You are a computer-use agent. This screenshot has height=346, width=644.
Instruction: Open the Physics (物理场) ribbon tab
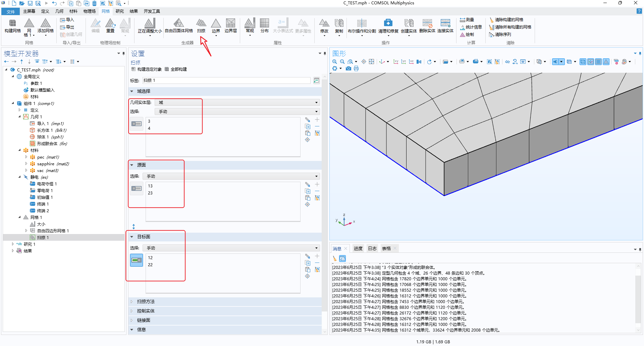(x=89, y=11)
